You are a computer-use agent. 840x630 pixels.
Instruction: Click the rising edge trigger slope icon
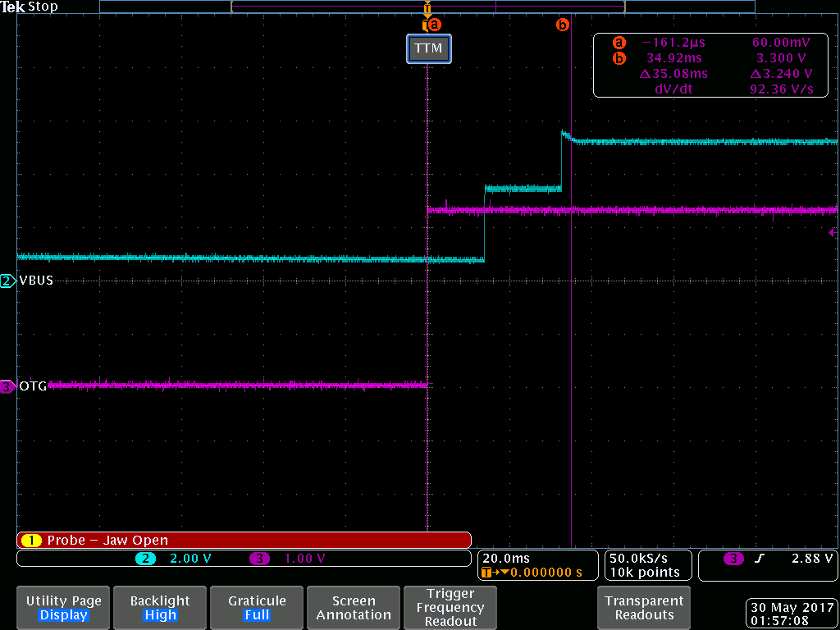[759, 558]
